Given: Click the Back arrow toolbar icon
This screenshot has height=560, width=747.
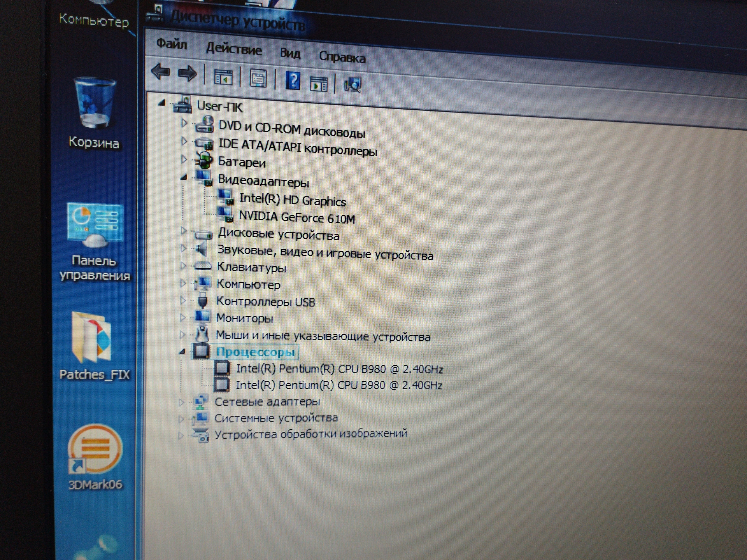Looking at the screenshot, I should coord(161,72).
